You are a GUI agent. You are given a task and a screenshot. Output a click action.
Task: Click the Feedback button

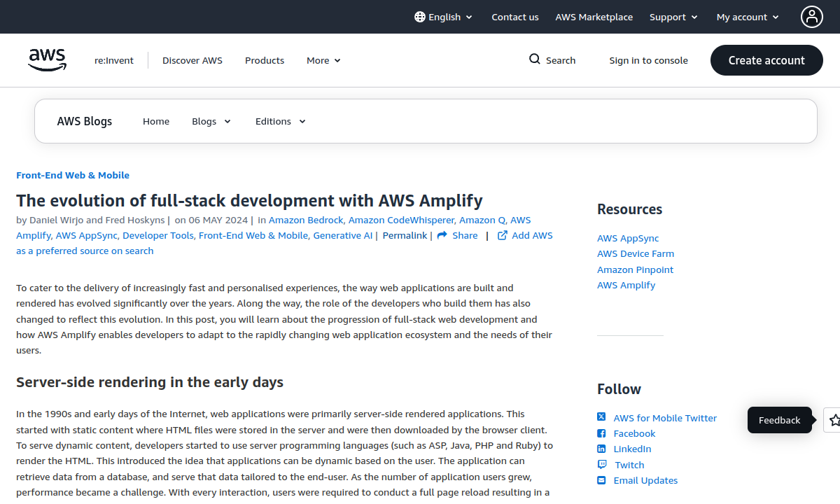pos(779,420)
